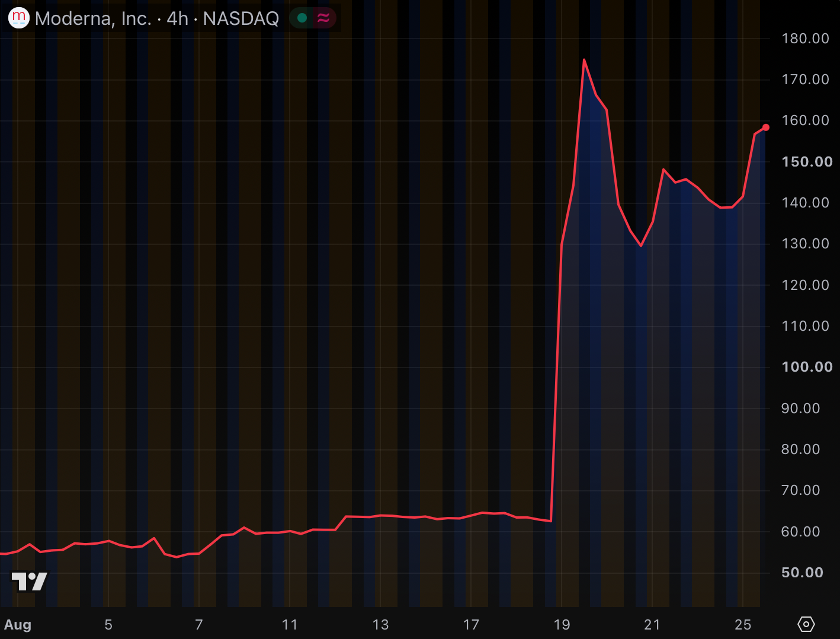Open the Moderna, Inc. symbol title
The image size is (840, 639).
(x=156, y=18)
